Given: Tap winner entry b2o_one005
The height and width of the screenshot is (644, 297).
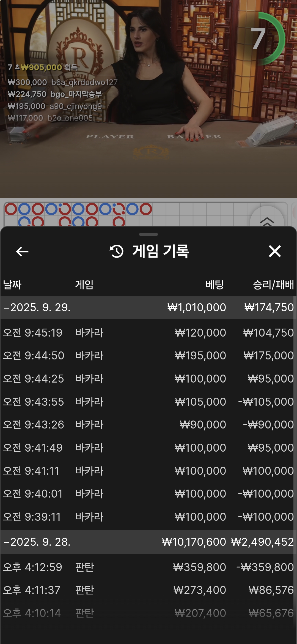Looking at the screenshot, I should click(x=50, y=118).
